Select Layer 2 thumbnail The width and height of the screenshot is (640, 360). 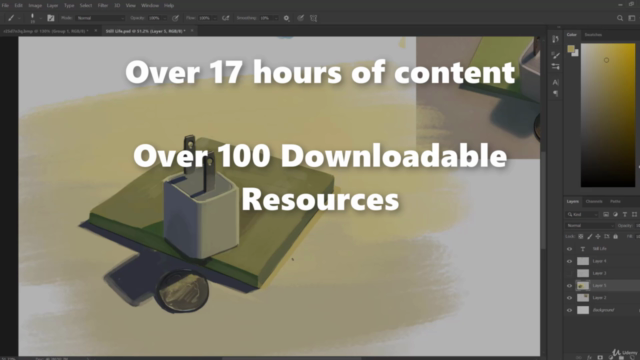click(x=583, y=298)
